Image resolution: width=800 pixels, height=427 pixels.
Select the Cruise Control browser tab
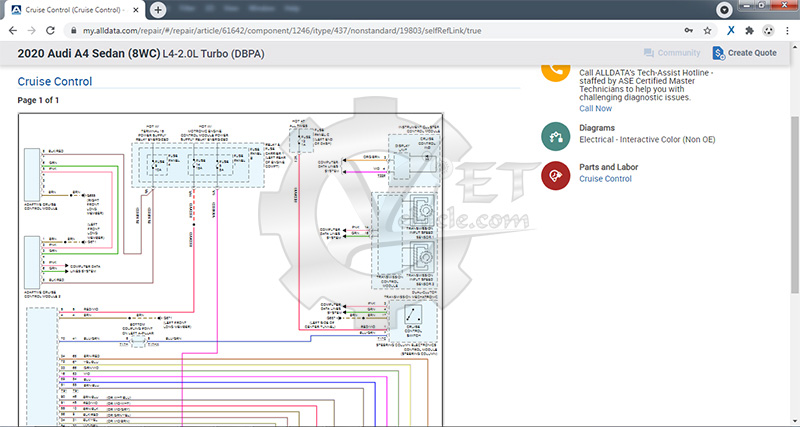74,10
